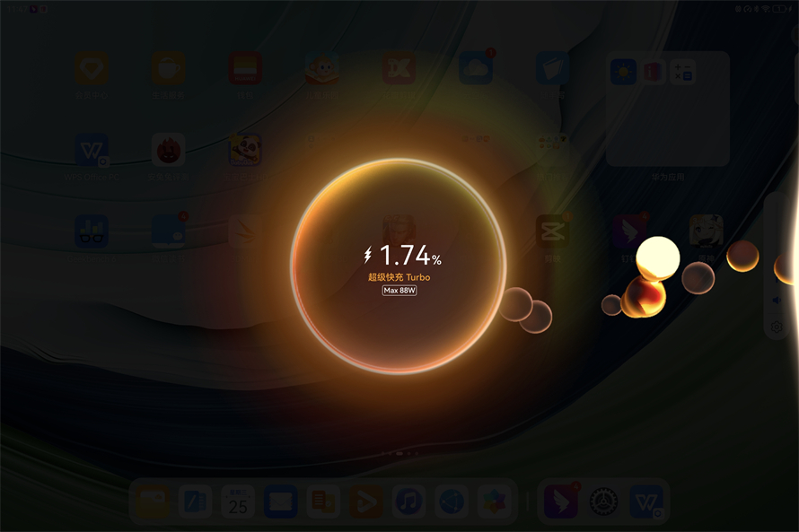
Task: Open the Themes pinwheel app in the dock
Action: point(495,501)
